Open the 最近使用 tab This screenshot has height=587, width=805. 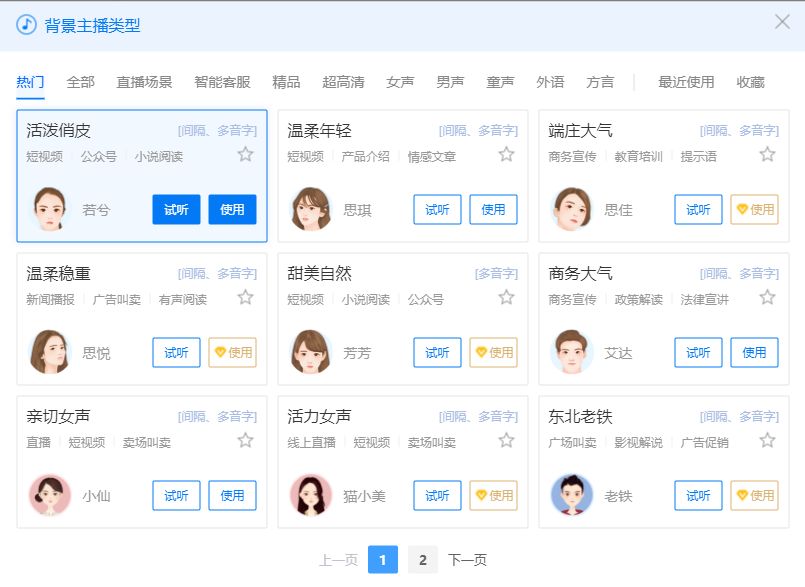684,82
